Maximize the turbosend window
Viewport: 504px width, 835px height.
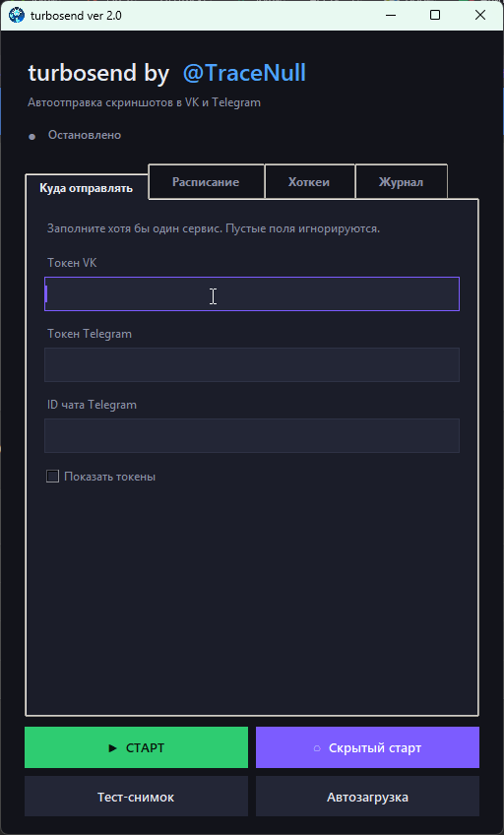[435, 15]
